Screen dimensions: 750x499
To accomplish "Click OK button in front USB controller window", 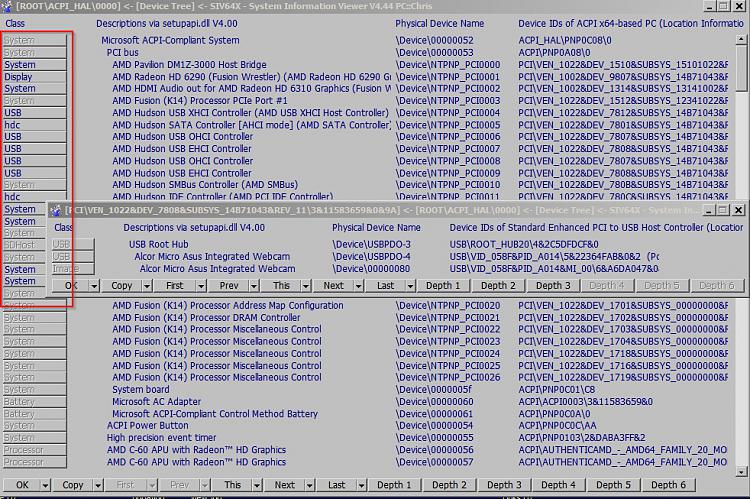I will tap(71, 286).
